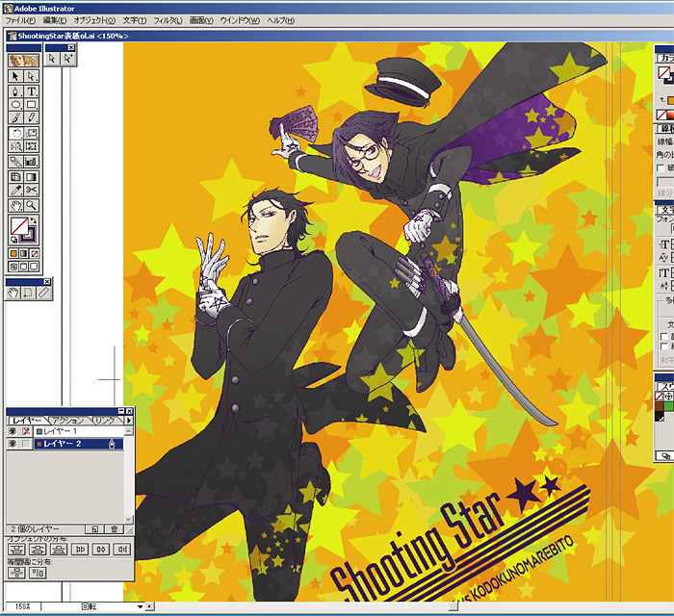674x616 pixels.
Task: Click the trash Delete Layer button
Action: pyautogui.click(x=115, y=529)
